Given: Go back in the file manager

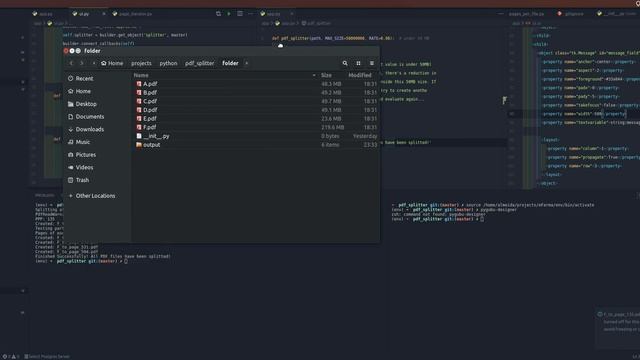Looking at the screenshot, I should coord(71,63).
